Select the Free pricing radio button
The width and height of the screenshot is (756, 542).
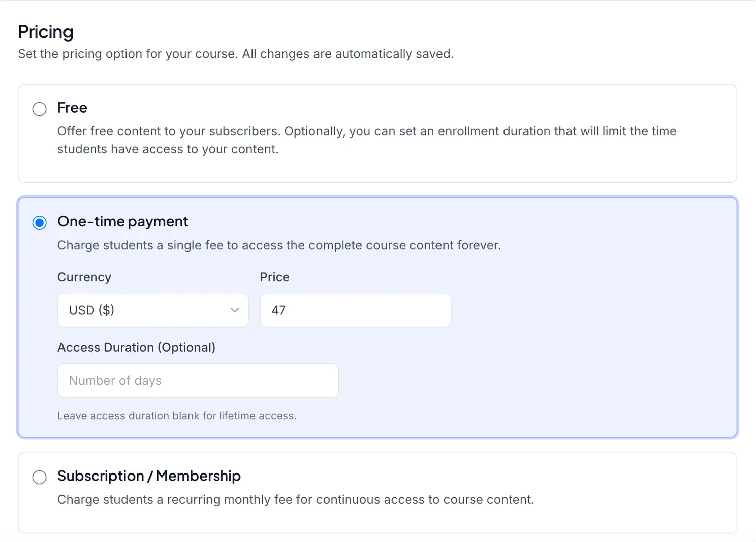tap(40, 109)
